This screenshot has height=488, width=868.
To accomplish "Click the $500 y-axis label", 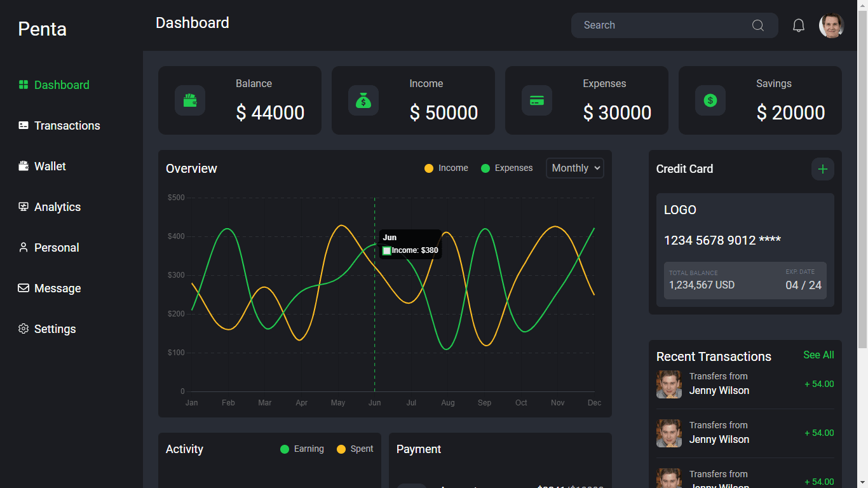I will (176, 198).
